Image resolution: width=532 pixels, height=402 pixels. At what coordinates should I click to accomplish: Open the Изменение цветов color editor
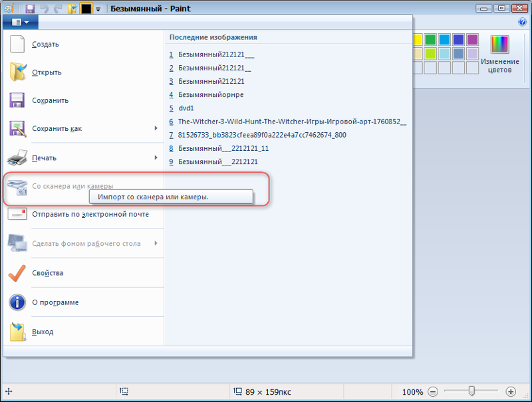coord(500,54)
